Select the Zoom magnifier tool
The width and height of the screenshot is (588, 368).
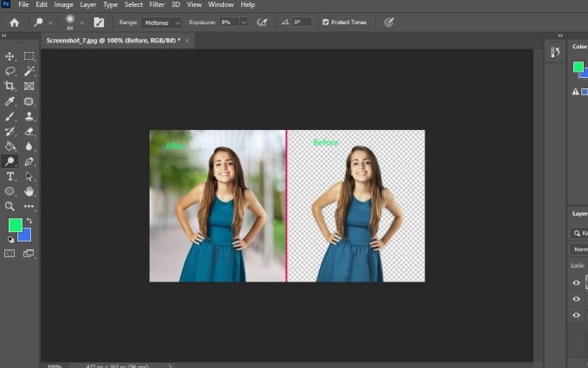click(x=10, y=206)
